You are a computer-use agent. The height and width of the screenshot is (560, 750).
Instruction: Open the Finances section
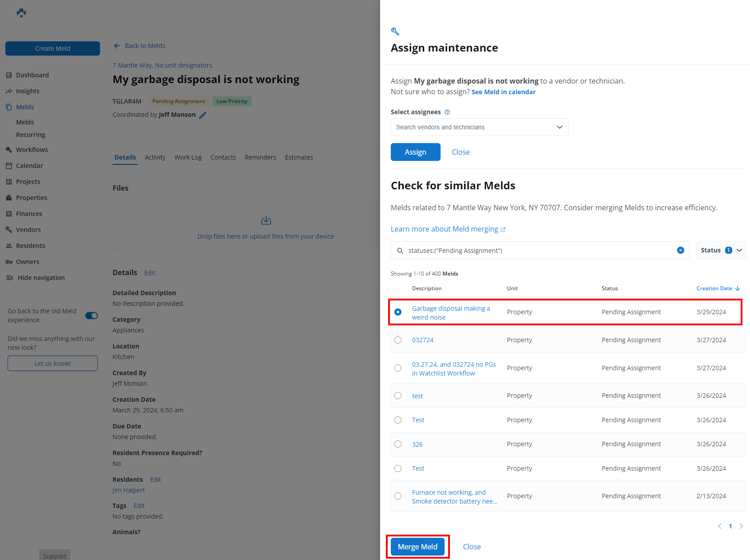coord(30,213)
